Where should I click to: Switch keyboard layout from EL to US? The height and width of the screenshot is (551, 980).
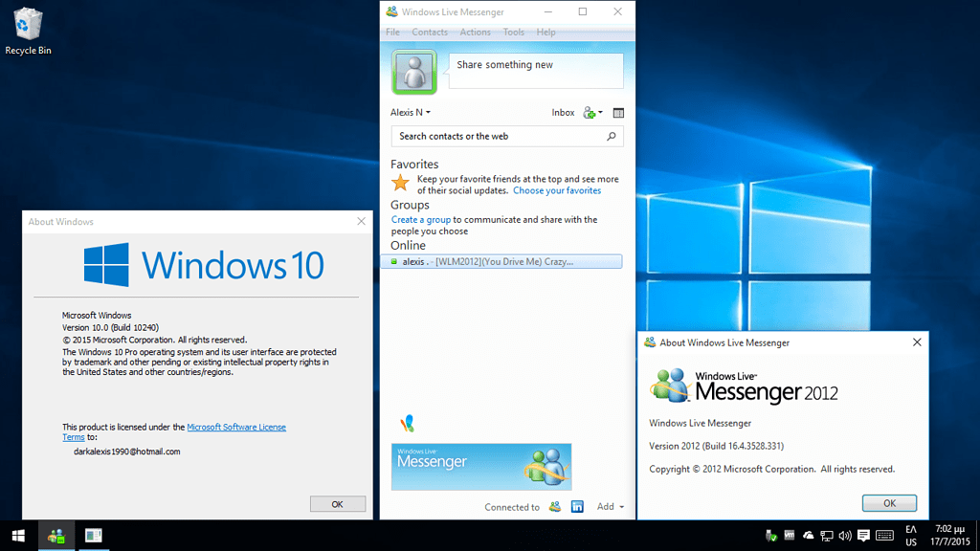[912, 537]
